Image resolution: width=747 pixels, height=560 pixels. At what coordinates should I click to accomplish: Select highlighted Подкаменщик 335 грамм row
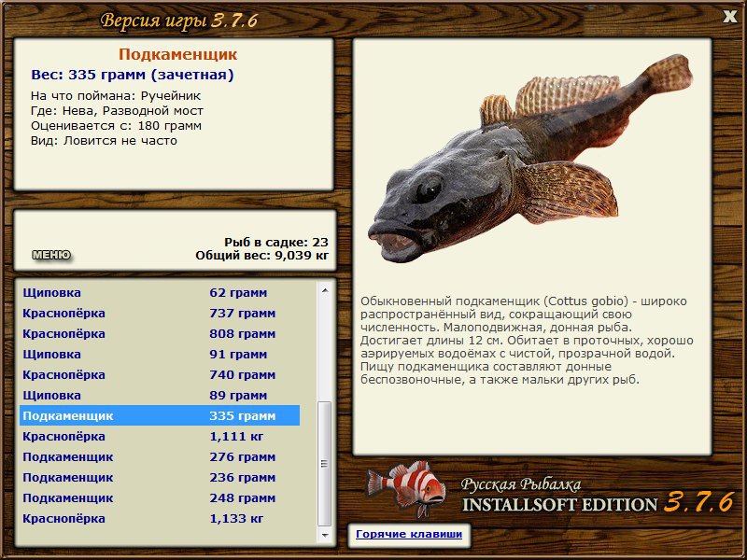coord(160,415)
